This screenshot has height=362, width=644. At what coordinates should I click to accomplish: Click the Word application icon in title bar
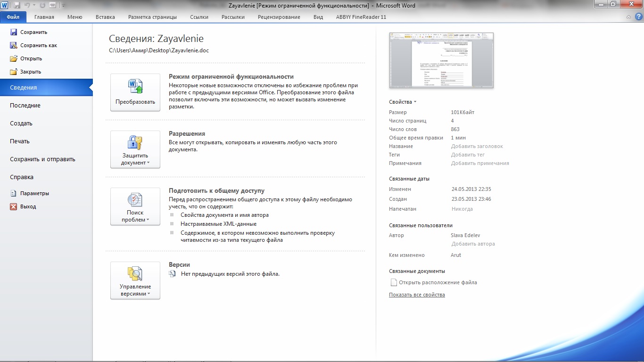tap(4, 5)
